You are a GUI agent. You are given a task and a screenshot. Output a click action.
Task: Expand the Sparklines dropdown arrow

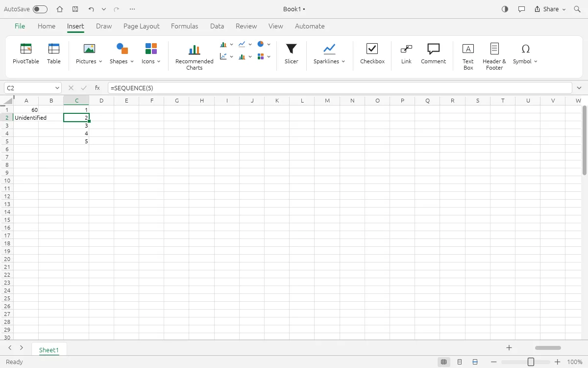pos(343,61)
